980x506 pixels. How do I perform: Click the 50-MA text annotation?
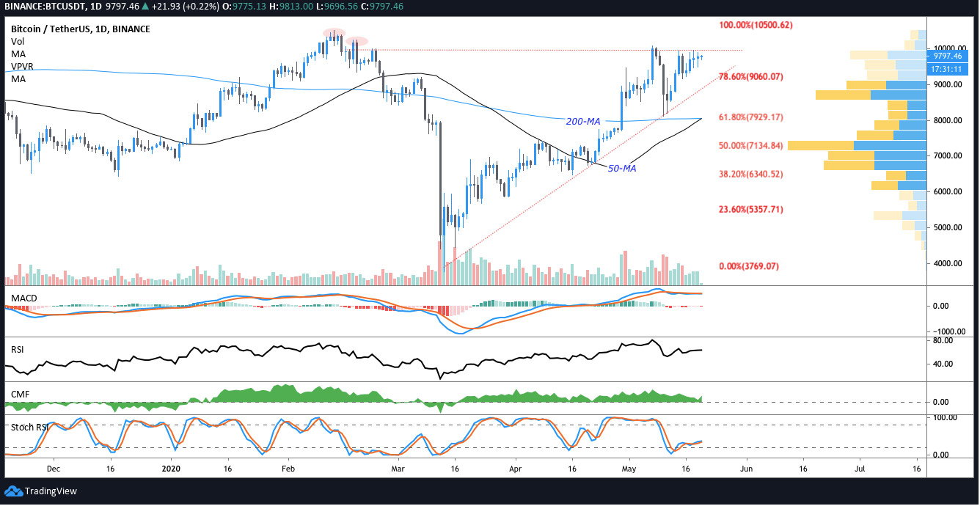click(x=621, y=169)
